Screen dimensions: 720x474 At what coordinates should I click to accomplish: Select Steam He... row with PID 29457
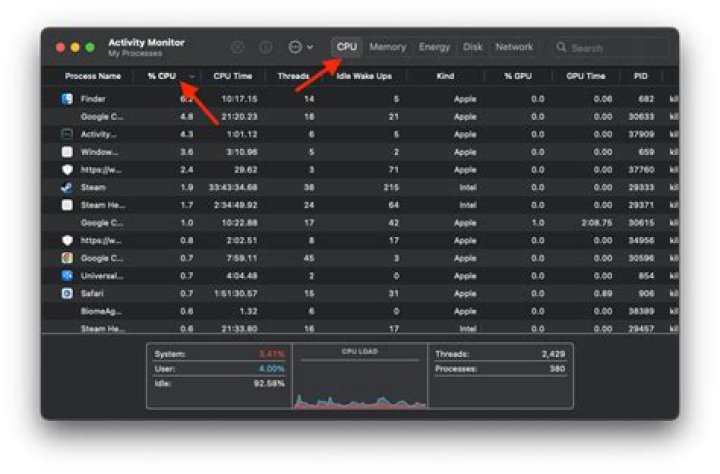click(360, 328)
